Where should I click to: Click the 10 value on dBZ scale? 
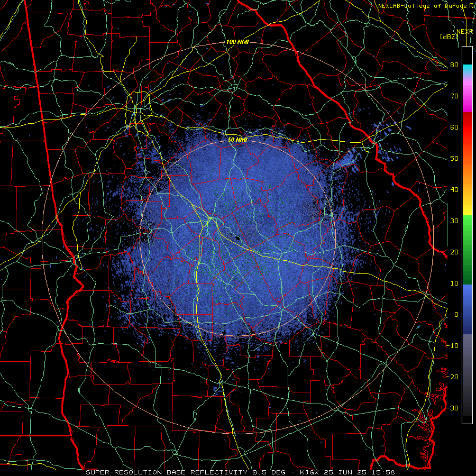click(454, 283)
